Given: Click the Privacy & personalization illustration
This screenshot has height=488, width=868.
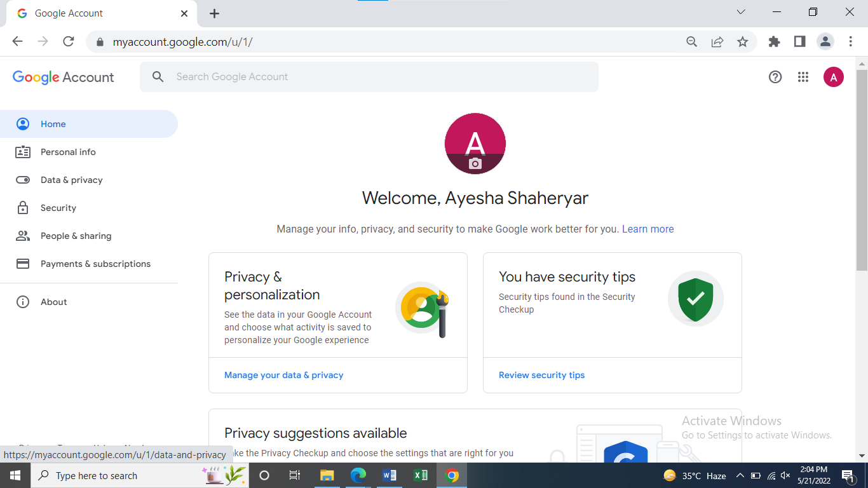Looking at the screenshot, I should click(x=423, y=309).
